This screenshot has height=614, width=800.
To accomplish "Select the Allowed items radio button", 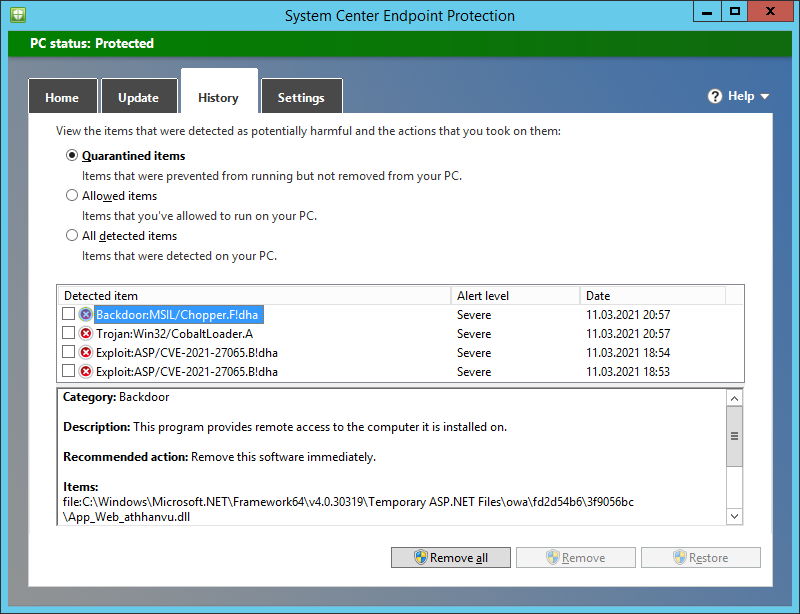I will pyautogui.click(x=72, y=195).
